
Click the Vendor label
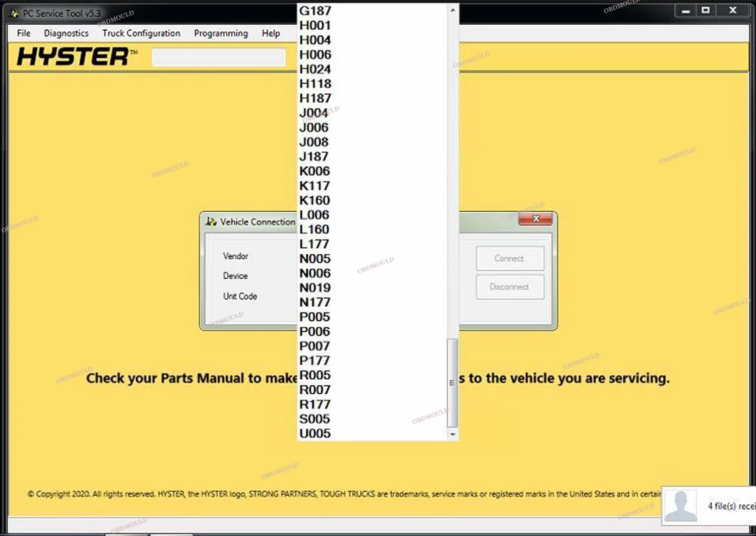tap(235, 256)
